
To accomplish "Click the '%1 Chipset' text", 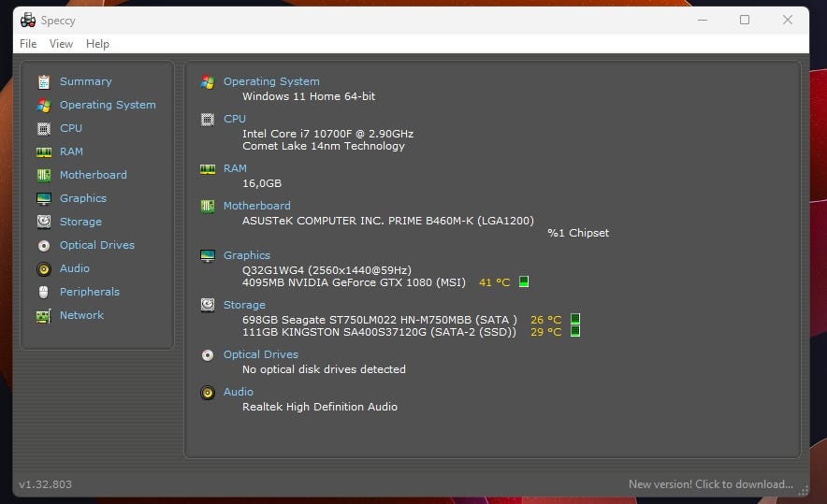I will click(x=578, y=233).
